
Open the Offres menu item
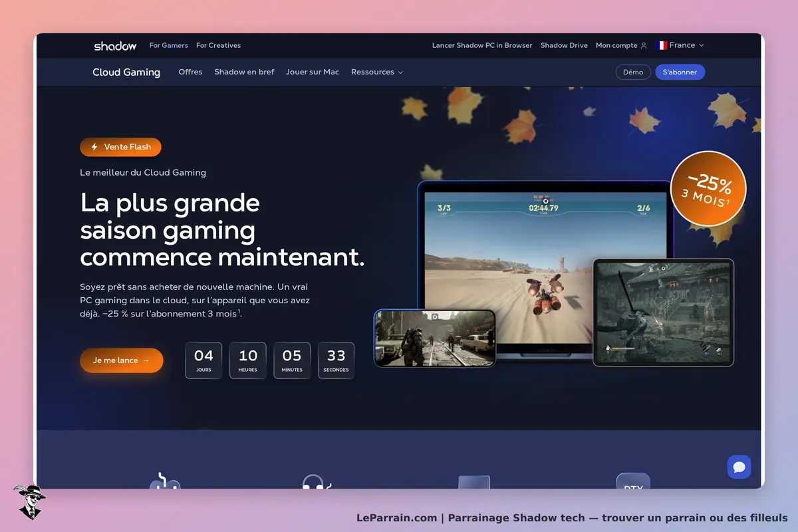coord(190,72)
